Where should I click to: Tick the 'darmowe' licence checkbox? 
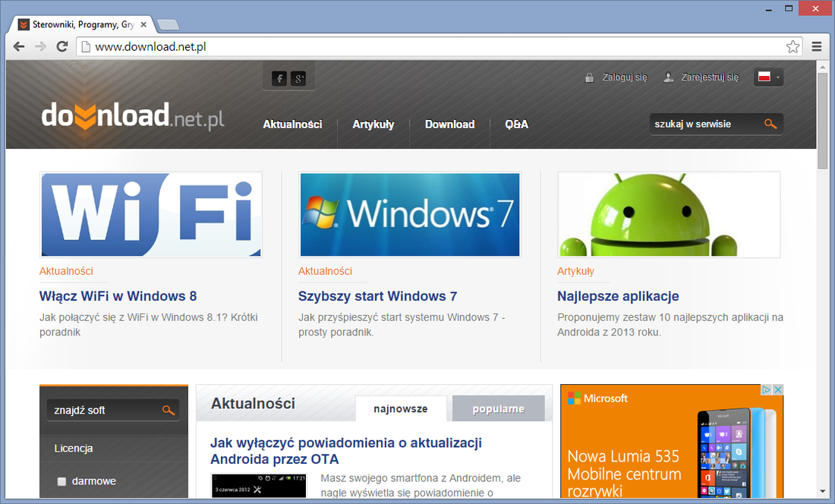pyautogui.click(x=61, y=482)
